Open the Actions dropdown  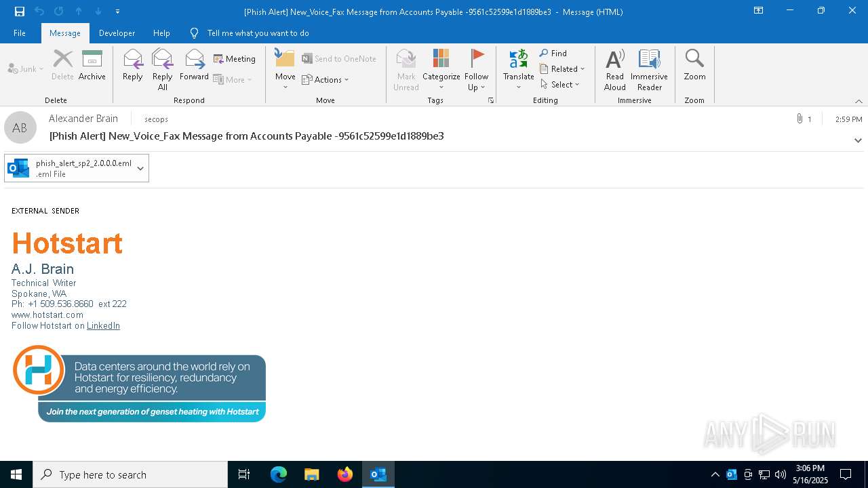[x=325, y=79]
